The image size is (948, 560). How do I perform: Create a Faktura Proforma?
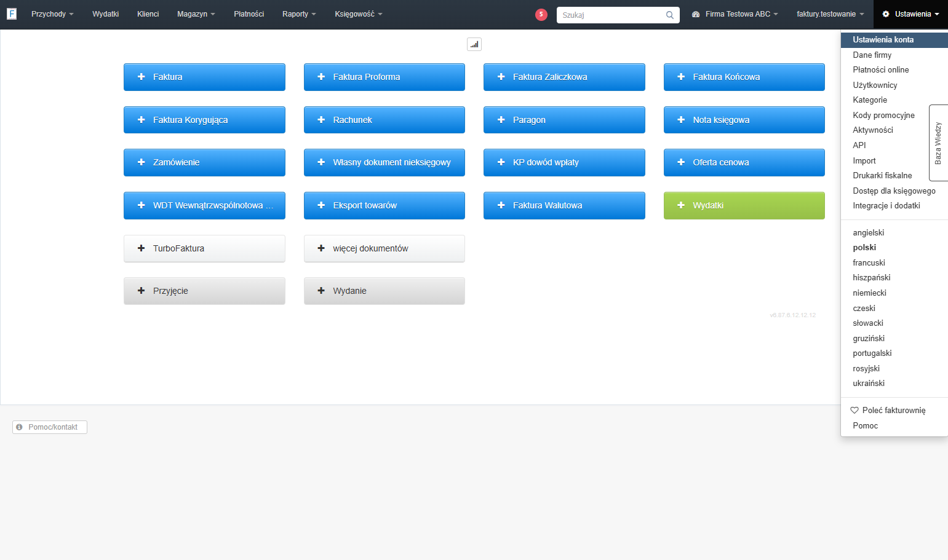pyautogui.click(x=384, y=77)
